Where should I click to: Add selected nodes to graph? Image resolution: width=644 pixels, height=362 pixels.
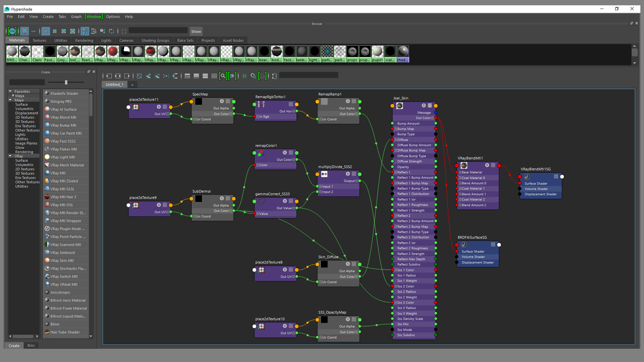148,76
